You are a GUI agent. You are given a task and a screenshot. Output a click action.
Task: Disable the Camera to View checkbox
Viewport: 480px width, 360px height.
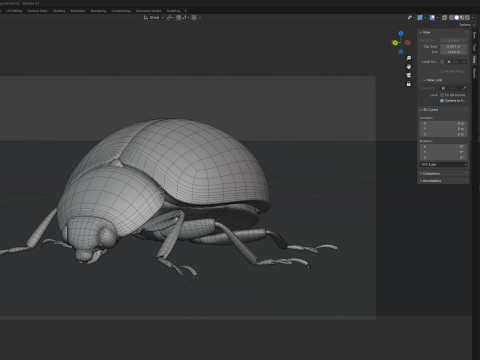(x=442, y=101)
